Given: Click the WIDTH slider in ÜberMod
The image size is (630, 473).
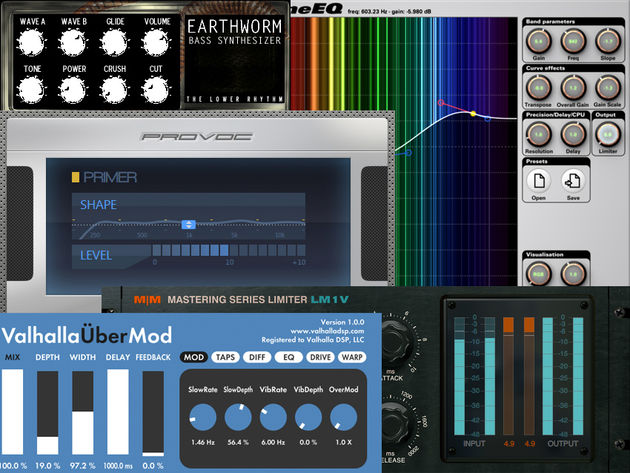Looking at the screenshot, I should [82, 413].
